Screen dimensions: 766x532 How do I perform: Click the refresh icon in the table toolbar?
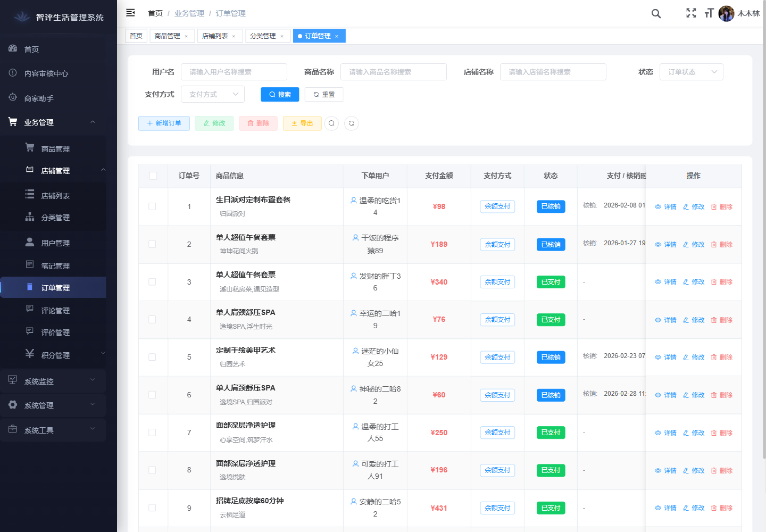pyautogui.click(x=351, y=123)
